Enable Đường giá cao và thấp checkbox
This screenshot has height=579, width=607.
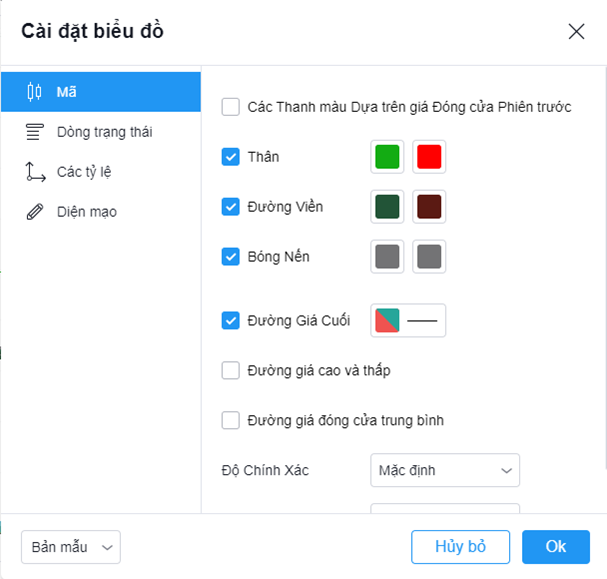(x=230, y=370)
